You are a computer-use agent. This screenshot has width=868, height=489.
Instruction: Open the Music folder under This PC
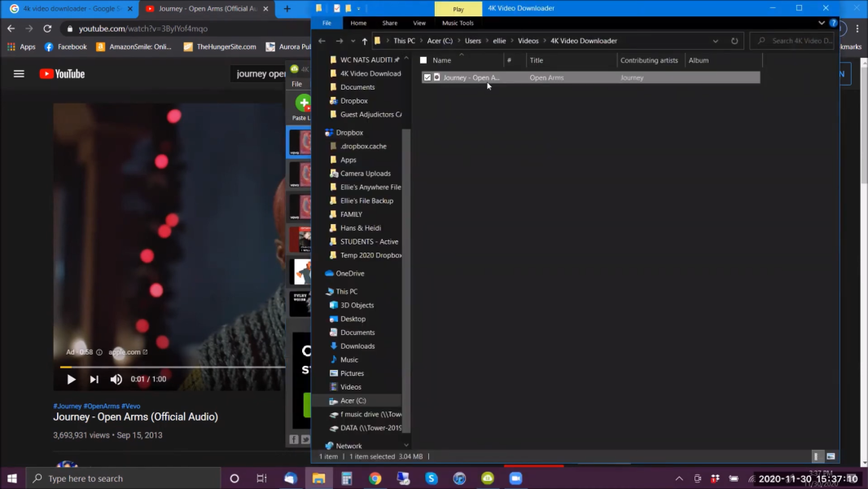(344, 360)
